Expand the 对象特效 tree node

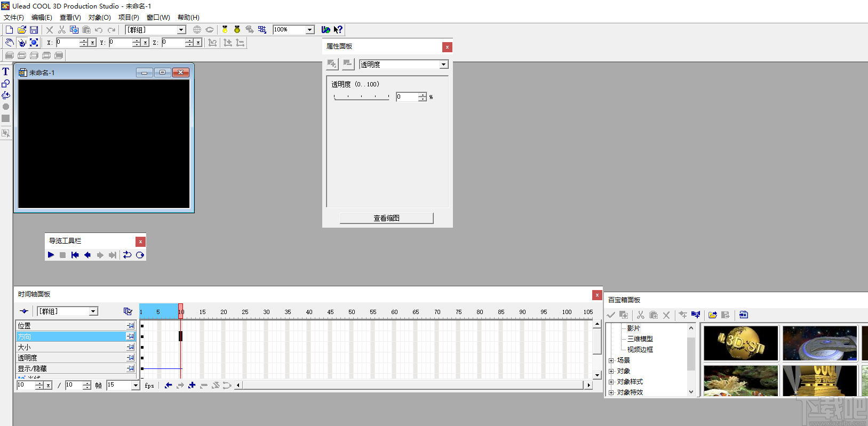[x=611, y=392]
